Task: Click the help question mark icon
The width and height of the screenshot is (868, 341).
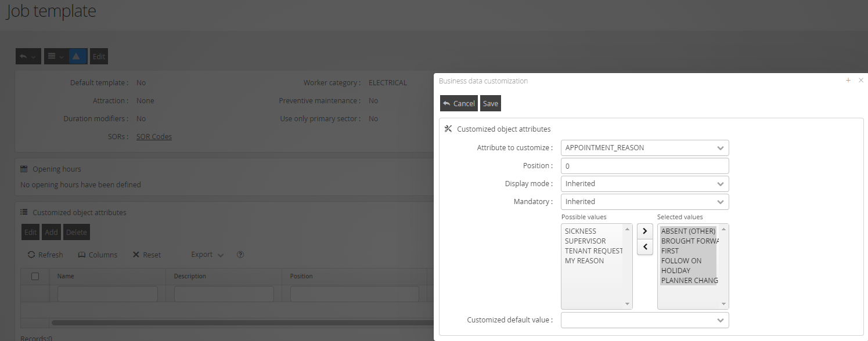Action: [240, 255]
